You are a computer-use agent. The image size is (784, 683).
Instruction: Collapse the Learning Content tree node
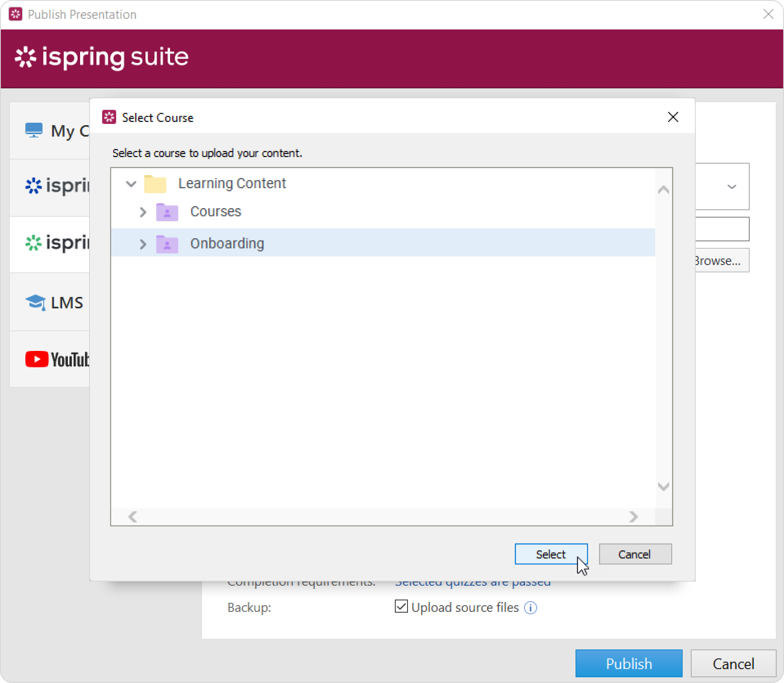pyautogui.click(x=131, y=184)
